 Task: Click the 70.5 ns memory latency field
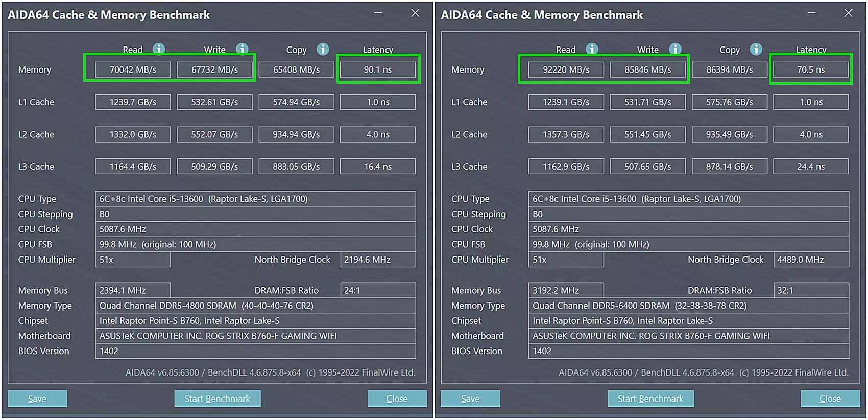pyautogui.click(x=811, y=69)
